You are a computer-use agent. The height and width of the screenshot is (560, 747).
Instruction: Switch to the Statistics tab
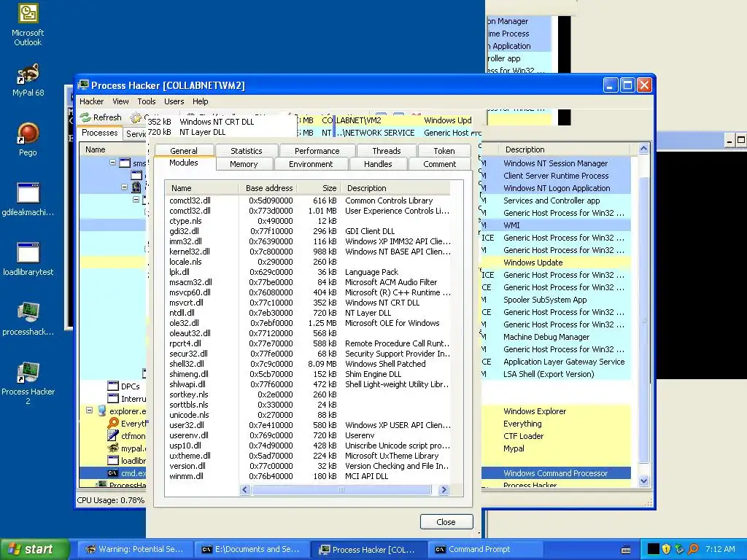click(x=247, y=151)
